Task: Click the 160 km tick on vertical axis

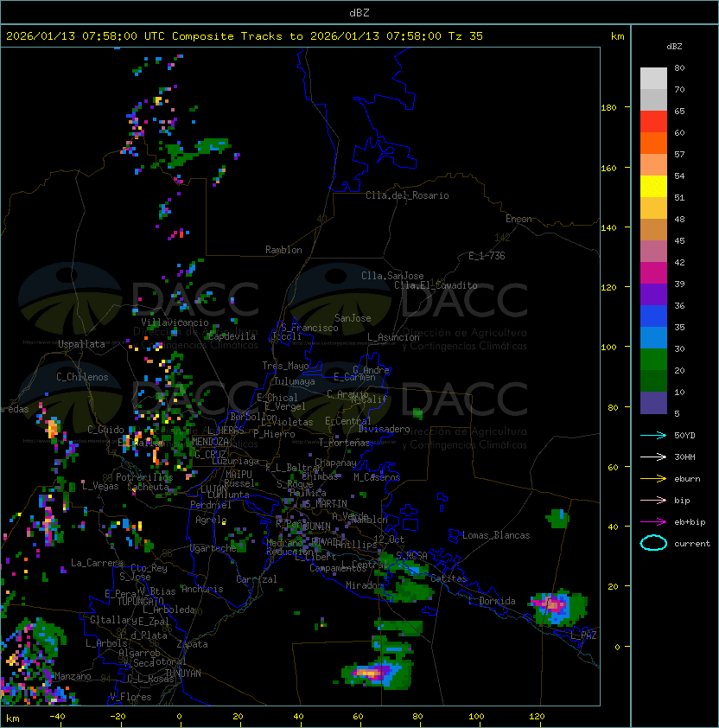Action: click(608, 168)
